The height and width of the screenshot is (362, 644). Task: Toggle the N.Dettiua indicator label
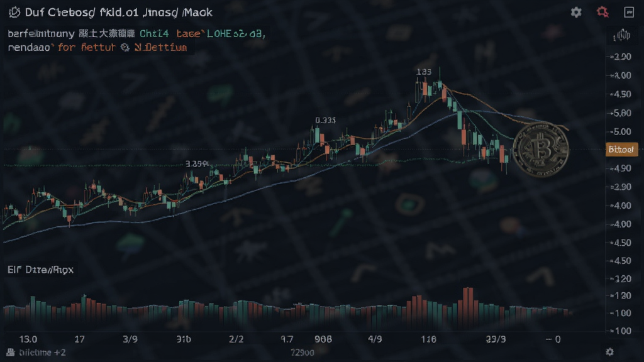pyautogui.click(x=160, y=48)
